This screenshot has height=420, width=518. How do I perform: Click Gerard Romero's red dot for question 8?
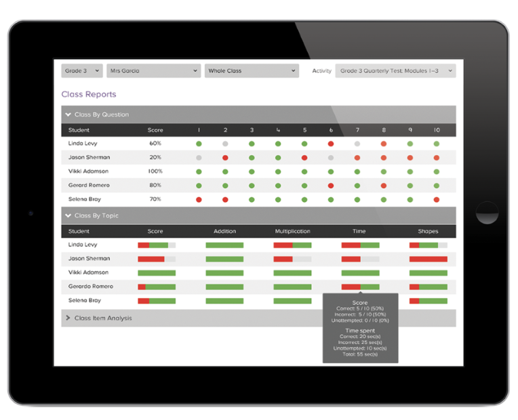click(x=384, y=186)
